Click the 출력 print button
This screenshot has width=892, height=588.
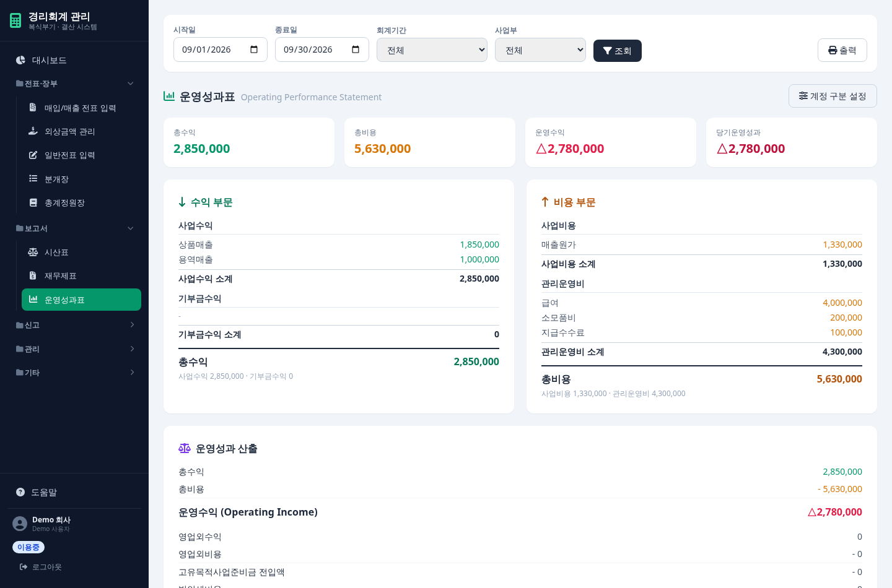842,50
